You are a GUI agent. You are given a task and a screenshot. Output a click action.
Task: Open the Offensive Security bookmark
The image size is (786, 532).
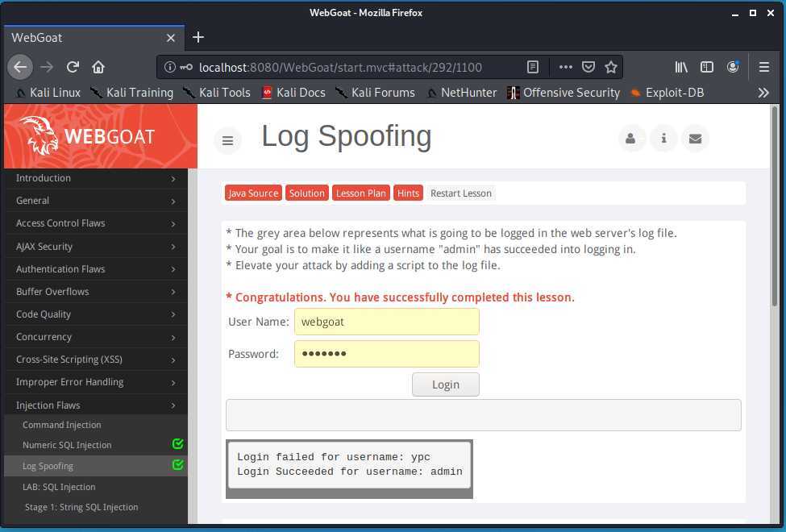tap(564, 93)
